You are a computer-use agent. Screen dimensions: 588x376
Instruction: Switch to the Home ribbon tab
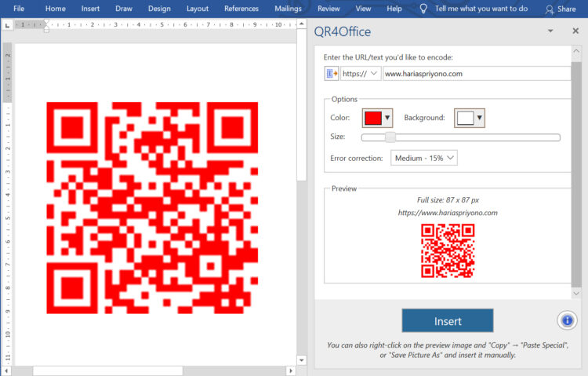(x=56, y=9)
